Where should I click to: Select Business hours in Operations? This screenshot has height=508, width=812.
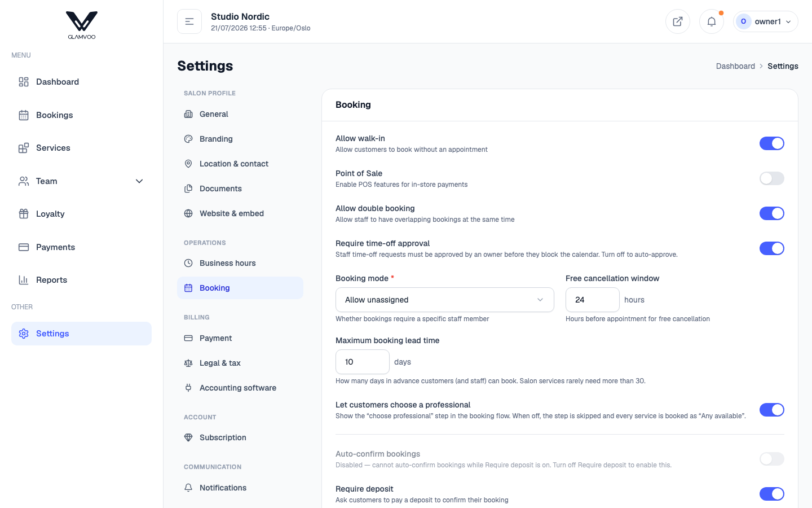click(x=240, y=263)
